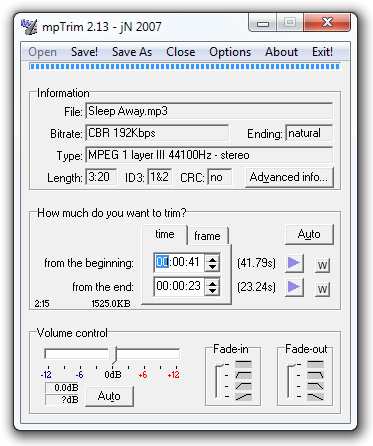
Task: Open the Options menu
Action: click(x=230, y=52)
